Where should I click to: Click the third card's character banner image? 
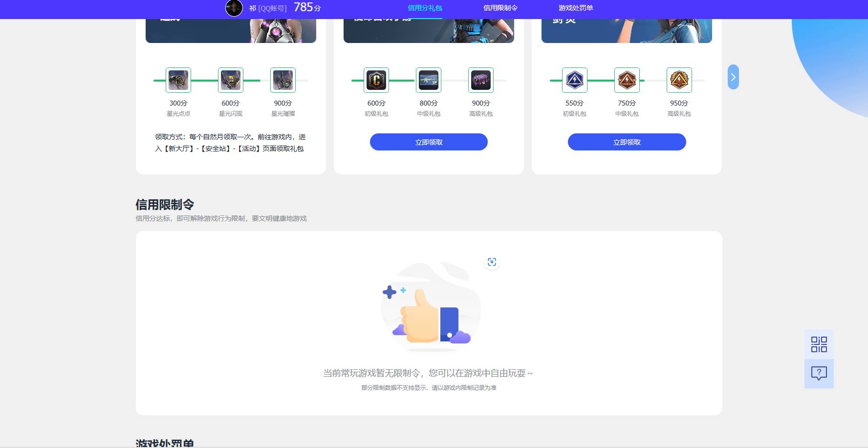[x=627, y=31]
